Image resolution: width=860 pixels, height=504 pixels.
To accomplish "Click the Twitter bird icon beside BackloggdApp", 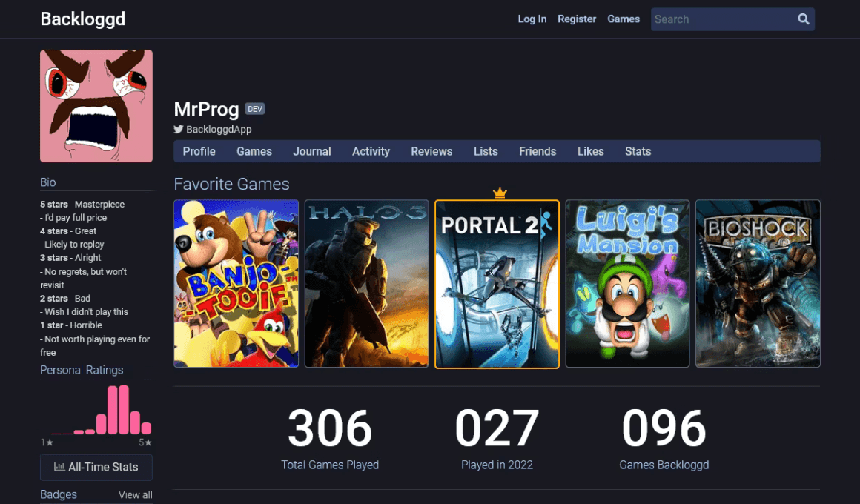I will 178,130.
